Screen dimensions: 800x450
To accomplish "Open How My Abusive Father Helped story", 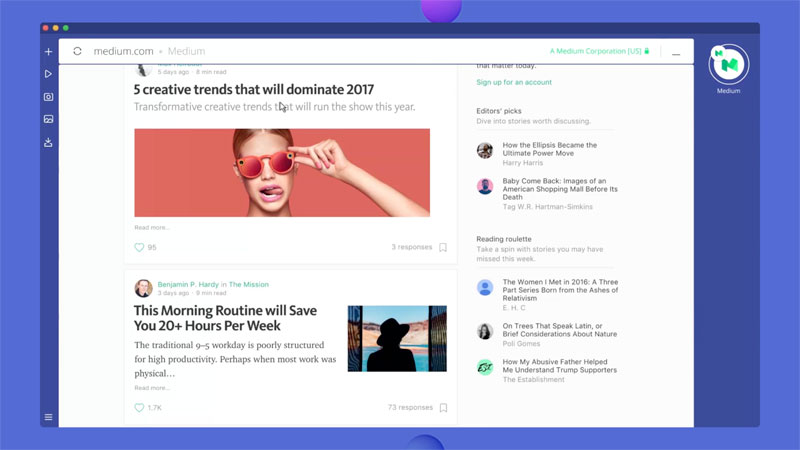I will coord(560,366).
